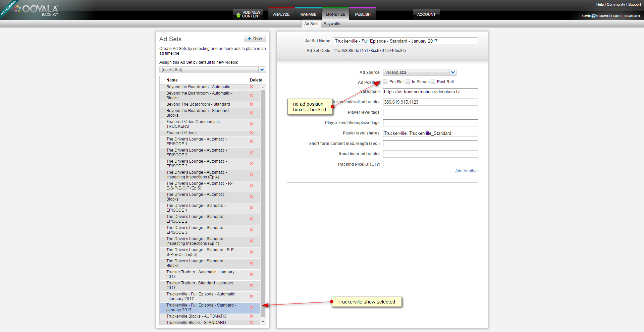Open the Account tab

point(426,14)
